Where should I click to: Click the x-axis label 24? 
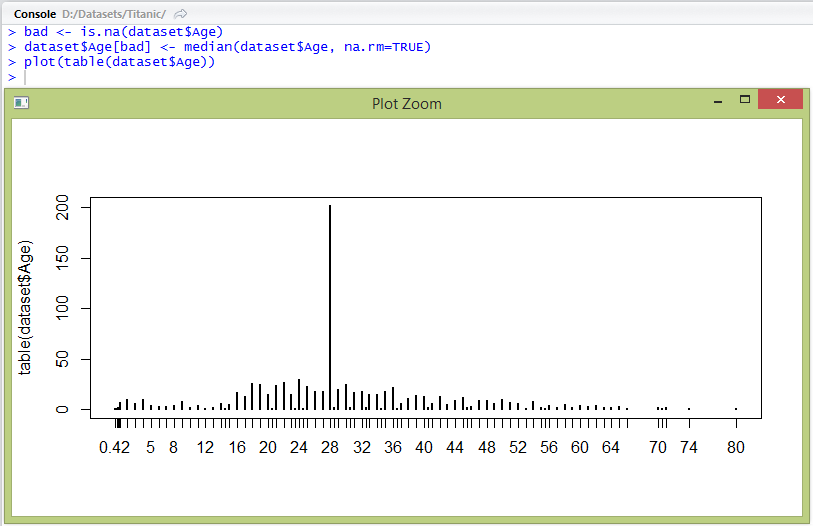(x=299, y=447)
